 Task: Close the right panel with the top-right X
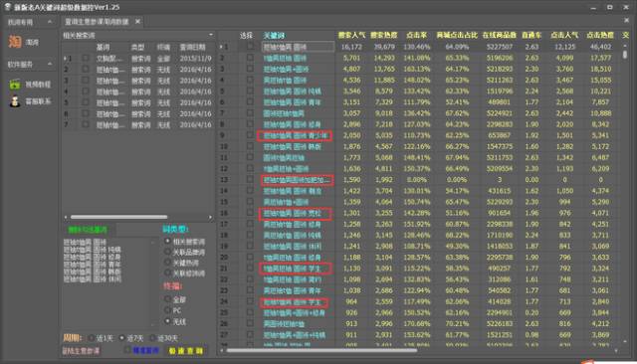click(x=626, y=20)
